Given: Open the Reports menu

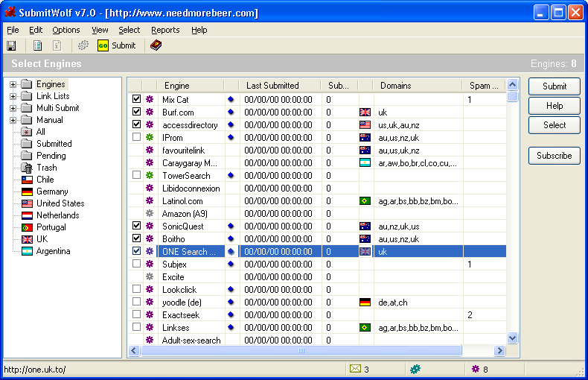Looking at the screenshot, I should point(165,30).
